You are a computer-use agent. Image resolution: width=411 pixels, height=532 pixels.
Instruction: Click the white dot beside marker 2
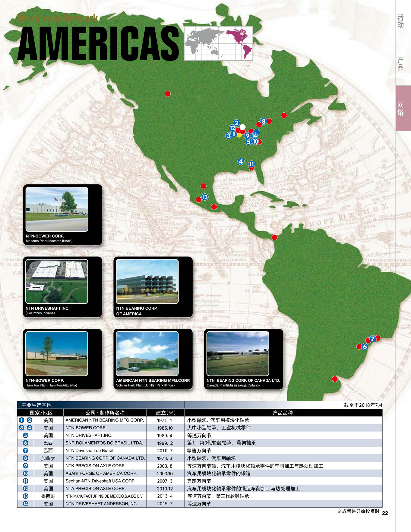[x=242, y=127]
